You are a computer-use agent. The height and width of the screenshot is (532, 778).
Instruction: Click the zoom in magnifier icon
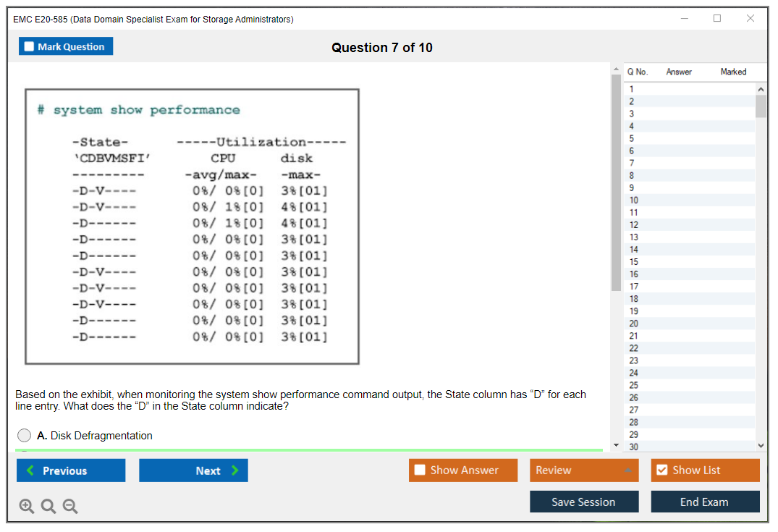pyautogui.click(x=27, y=507)
